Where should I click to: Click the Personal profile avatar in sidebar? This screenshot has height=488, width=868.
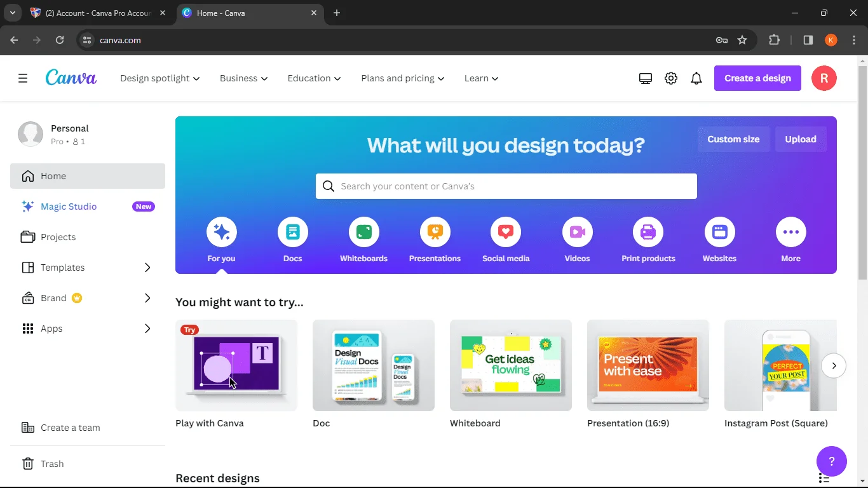(x=31, y=134)
